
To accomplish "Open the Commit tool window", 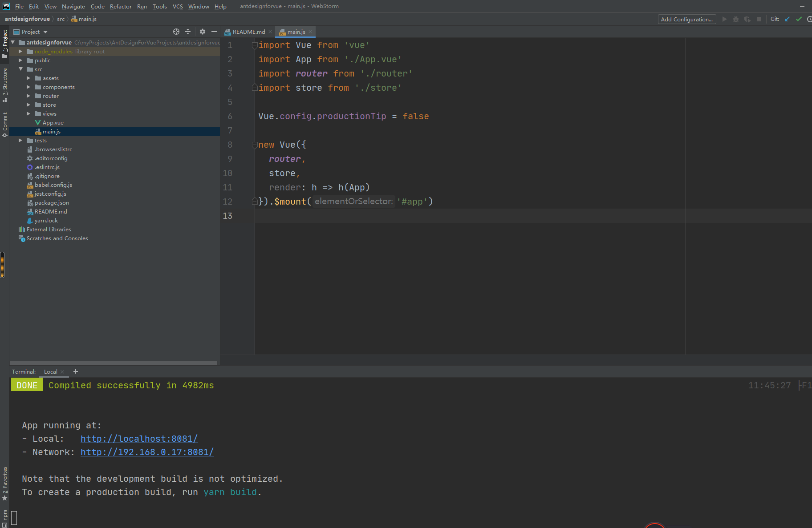I will (x=5, y=125).
